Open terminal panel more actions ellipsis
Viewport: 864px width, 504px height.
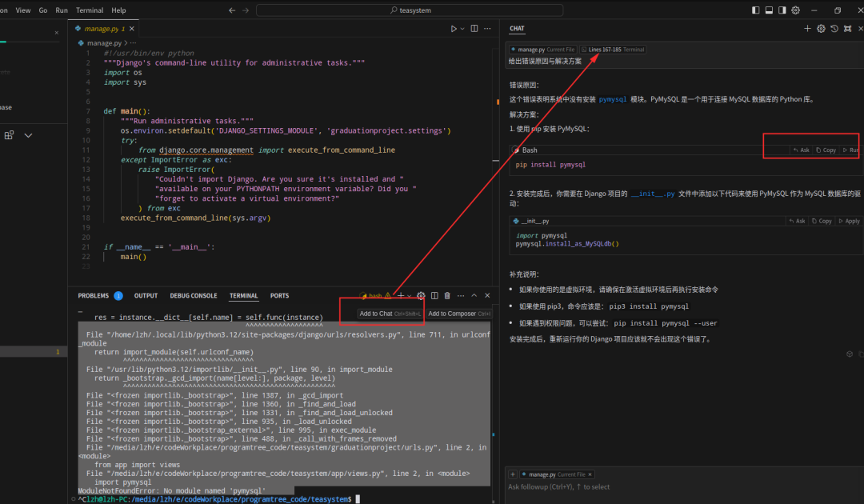tap(461, 296)
